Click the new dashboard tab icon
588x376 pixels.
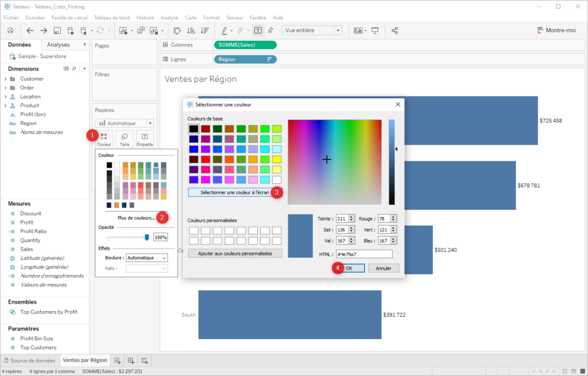point(131,361)
